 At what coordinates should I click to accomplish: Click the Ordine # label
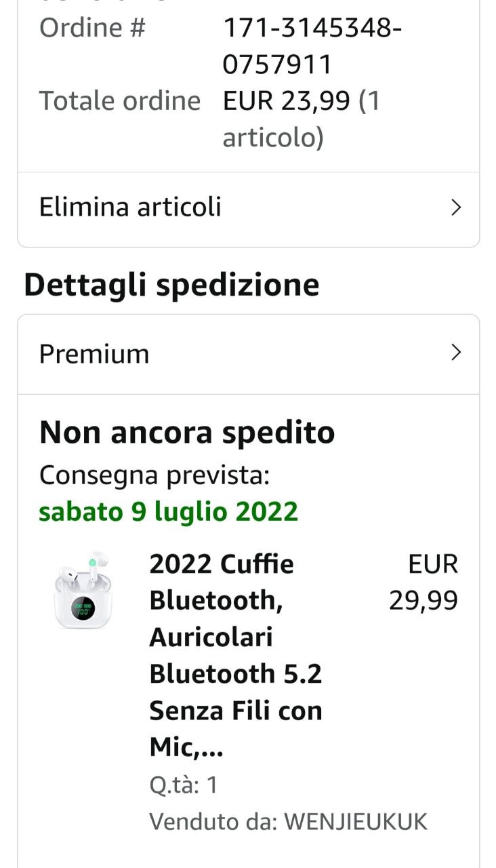92,28
